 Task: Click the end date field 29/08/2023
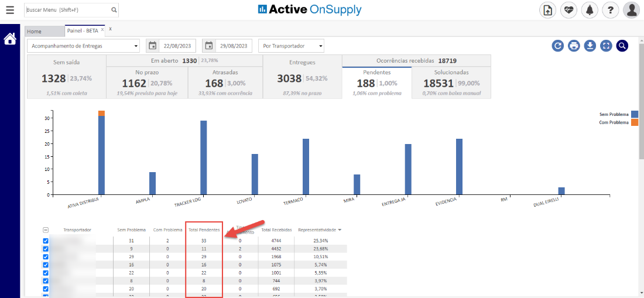click(x=234, y=46)
